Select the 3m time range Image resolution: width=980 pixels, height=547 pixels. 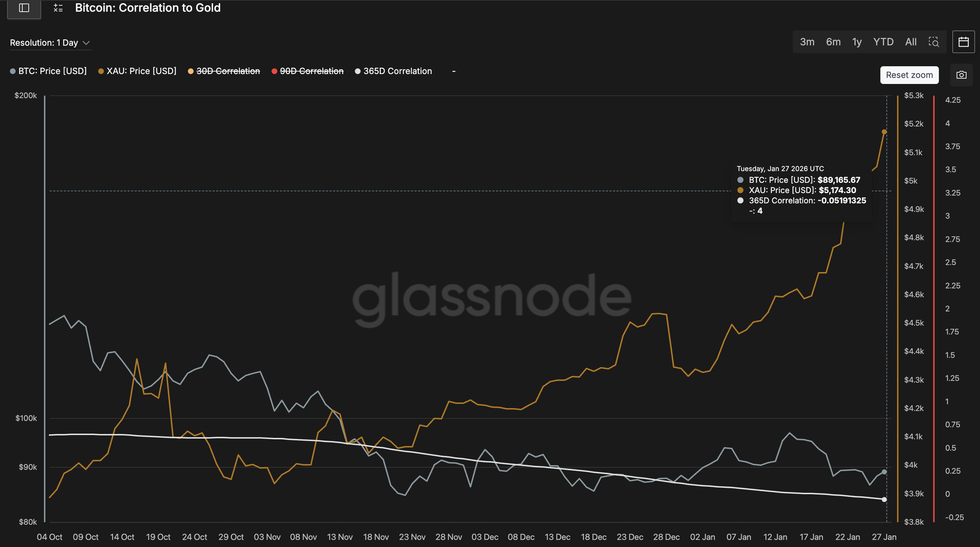coord(807,42)
